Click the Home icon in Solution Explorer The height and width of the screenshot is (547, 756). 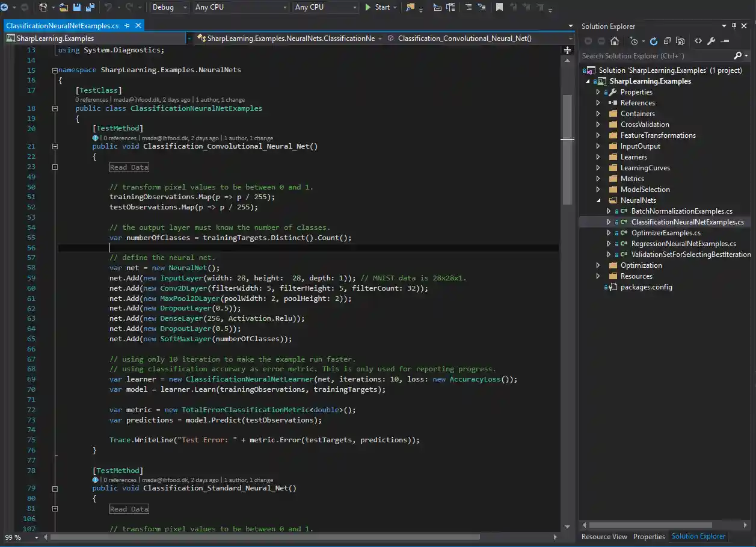[x=614, y=42]
